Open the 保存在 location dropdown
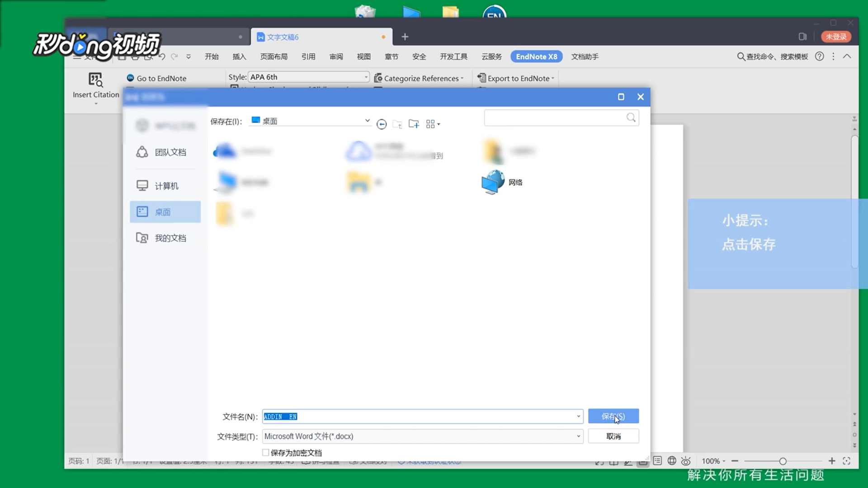 pos(367,121)
